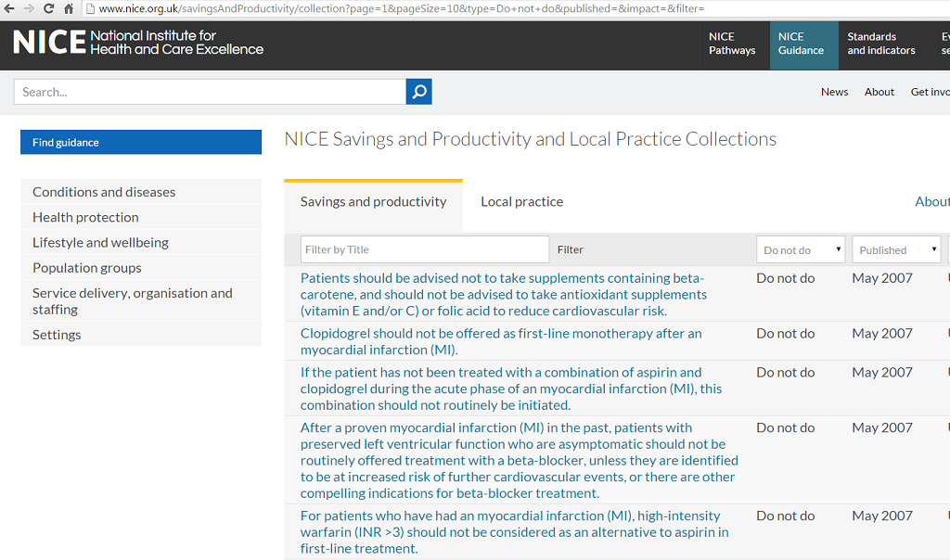
Task: Click 'May 2007' in beta-blocker row
Action: coord(882,427)
